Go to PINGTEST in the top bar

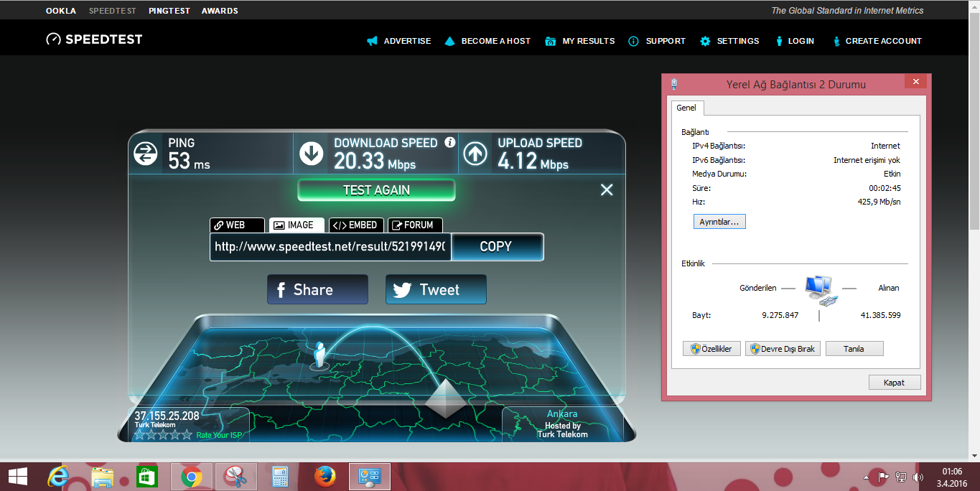click(x=169, y=11)
